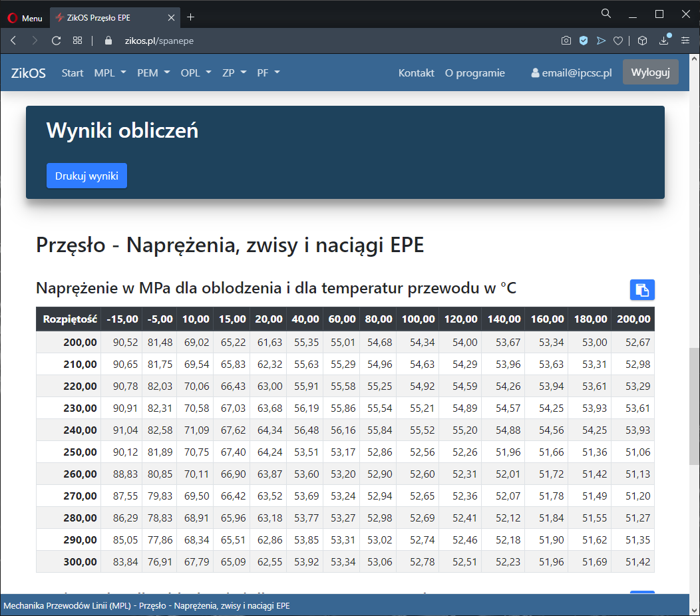Expand the PEM dropdown menu
This screenshot has width=700, height=616.
153,73
